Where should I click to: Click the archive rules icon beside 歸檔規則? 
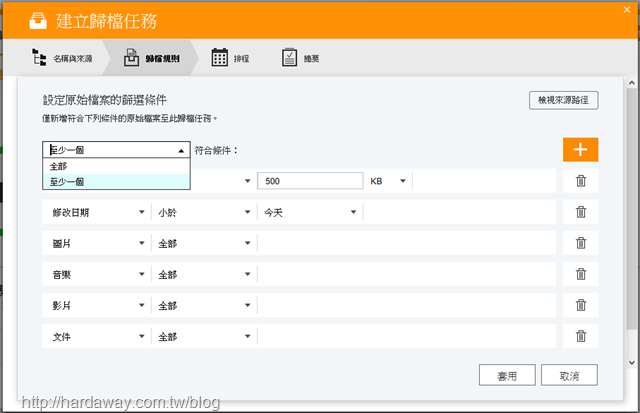[131, 58]
